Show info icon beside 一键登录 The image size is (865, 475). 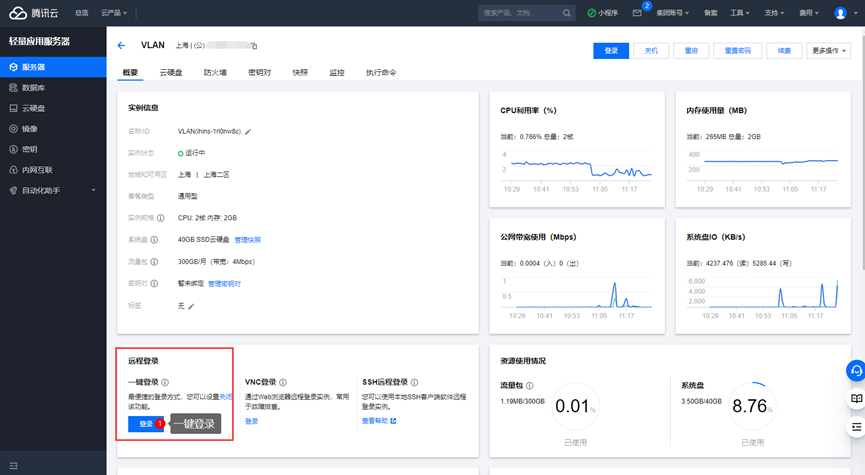(x=165, y=382)
